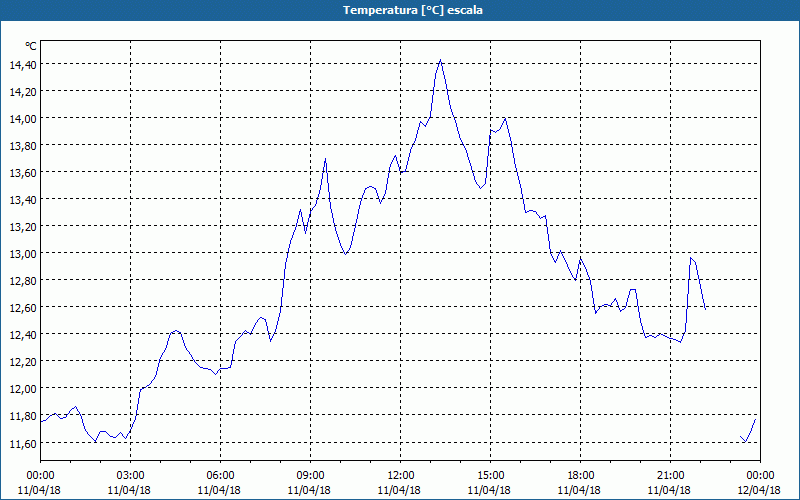
Task: Select the 13,20 y-axis value
Action: [22, 227]
